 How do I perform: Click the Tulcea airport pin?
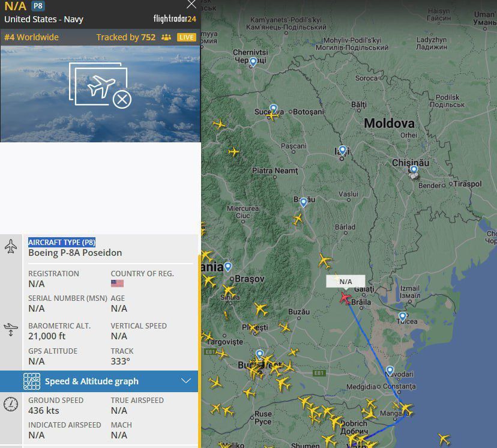pos(402,316)
